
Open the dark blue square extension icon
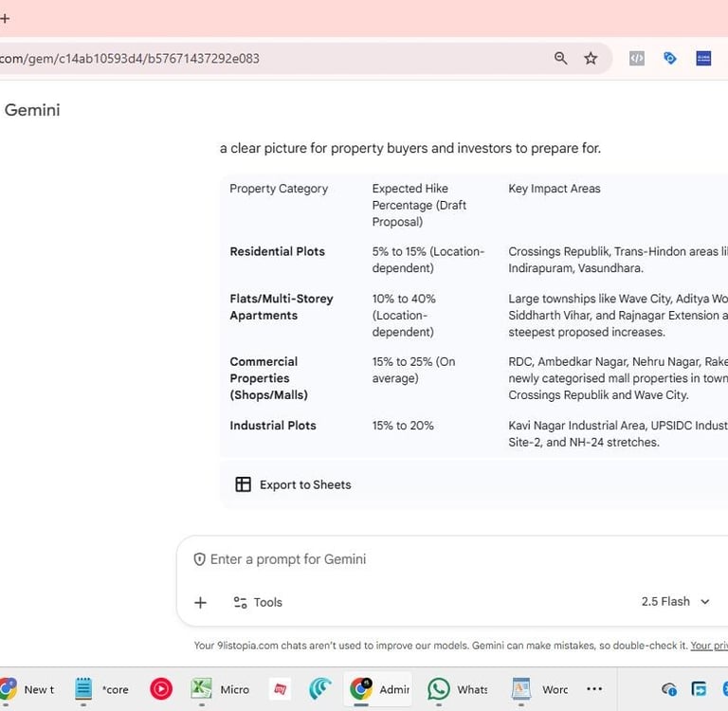pos(703,59)
